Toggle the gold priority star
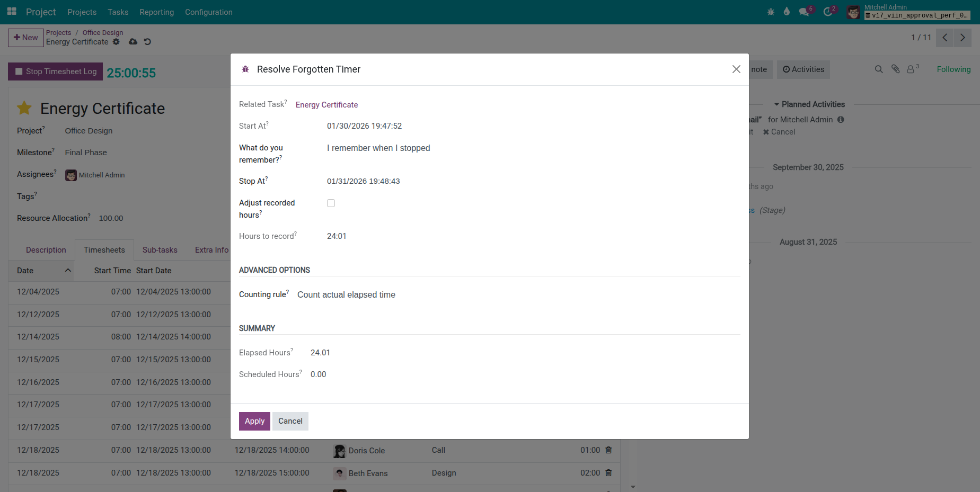 [x=24, y=109]
